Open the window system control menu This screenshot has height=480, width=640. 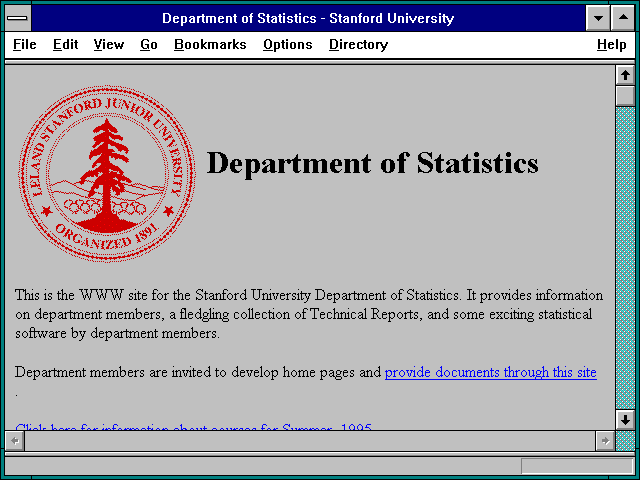coord(18,18)
